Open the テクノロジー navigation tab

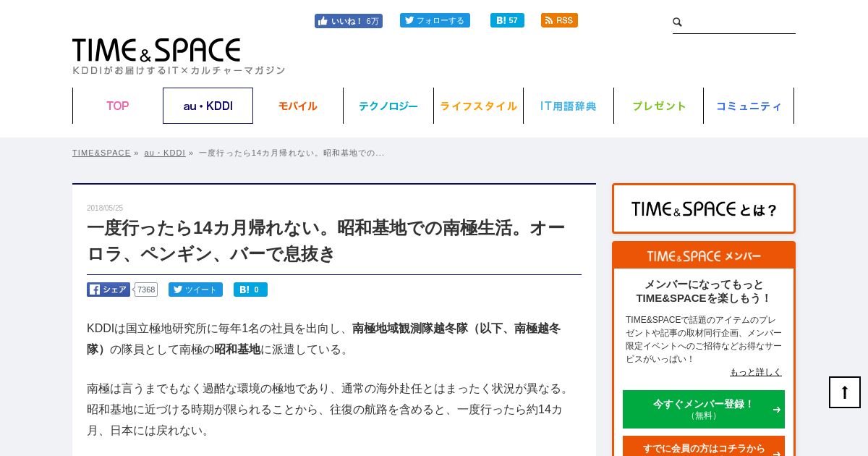click(388, 106)
